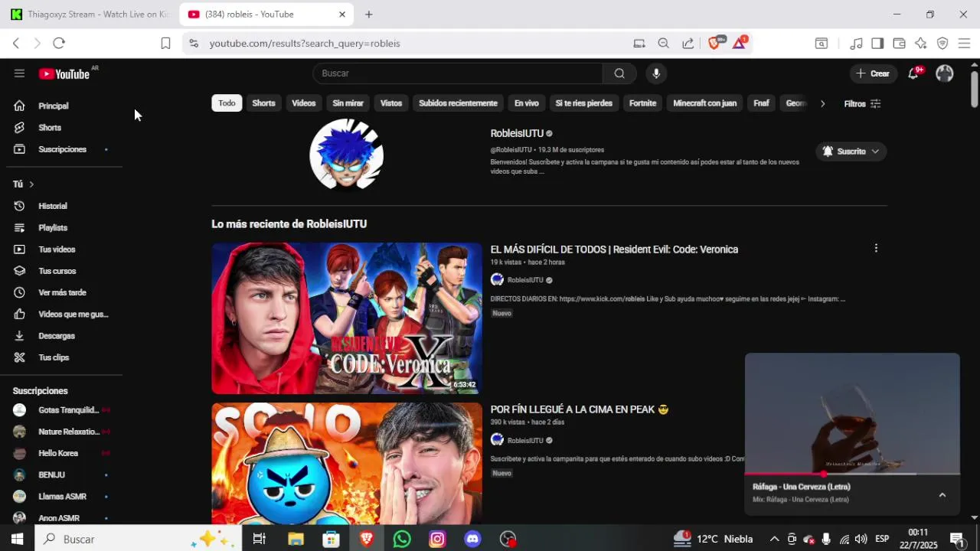Click the YouTube logo

coord(64,73)
